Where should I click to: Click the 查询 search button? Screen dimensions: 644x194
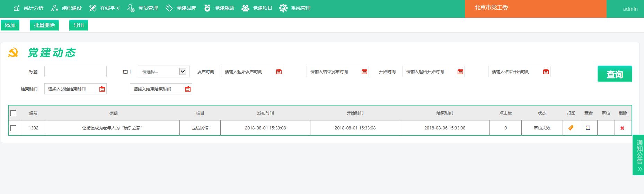[615, 74]
